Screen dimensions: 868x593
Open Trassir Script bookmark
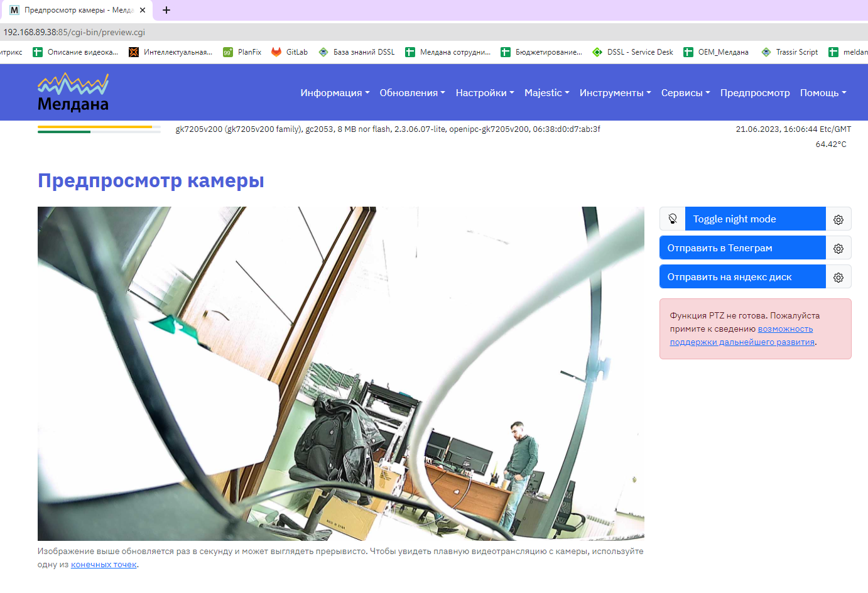pos(790,52)
